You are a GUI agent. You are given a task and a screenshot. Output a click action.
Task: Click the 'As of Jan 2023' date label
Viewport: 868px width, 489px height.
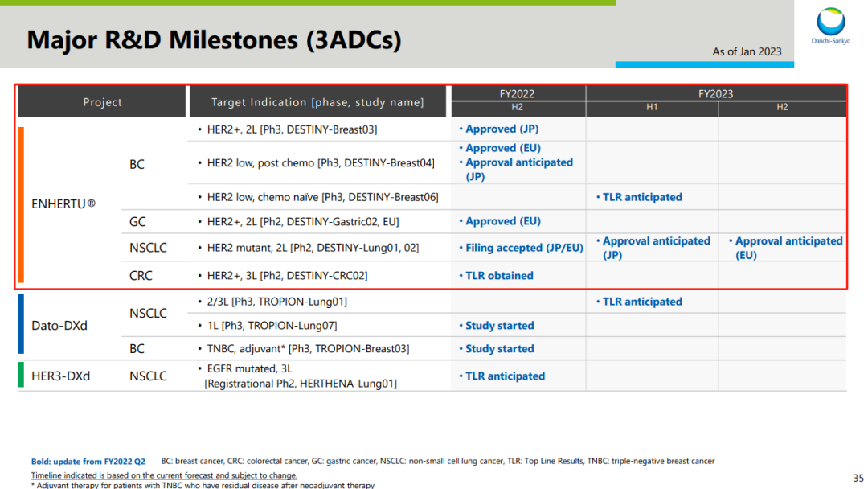point(747,51)
